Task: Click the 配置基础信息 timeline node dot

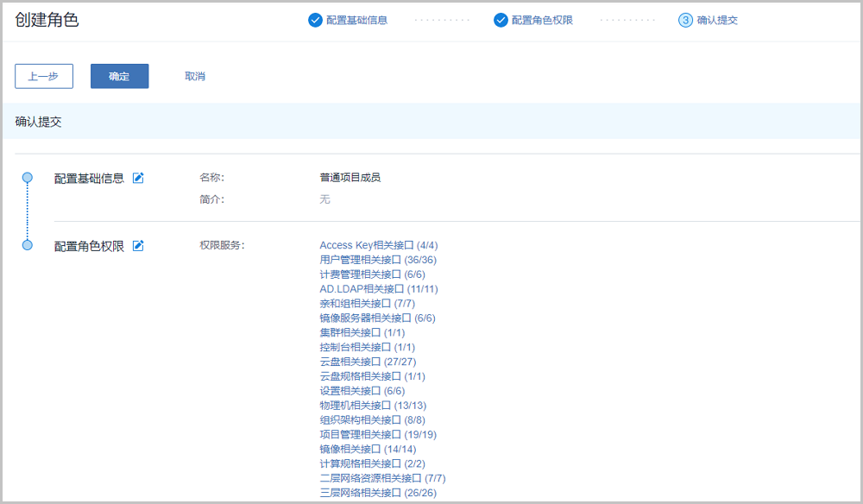Action: (x=28, y=178)
